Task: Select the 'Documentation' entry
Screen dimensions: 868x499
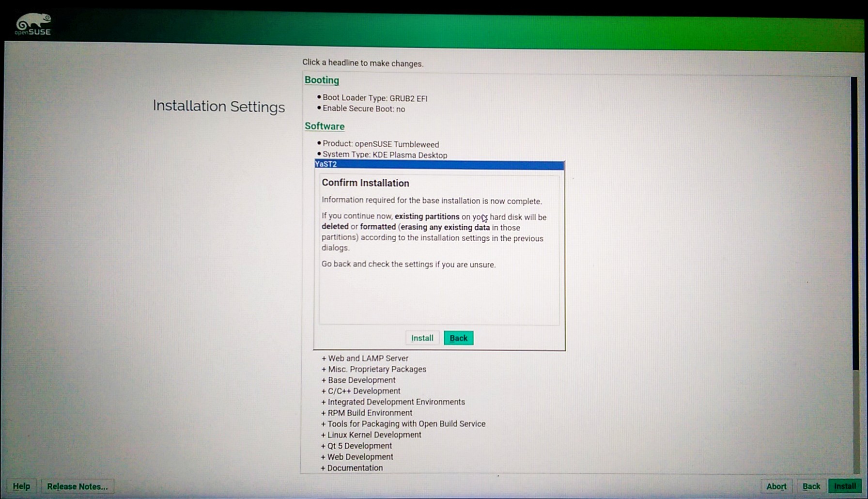Action: pos(352,468)
